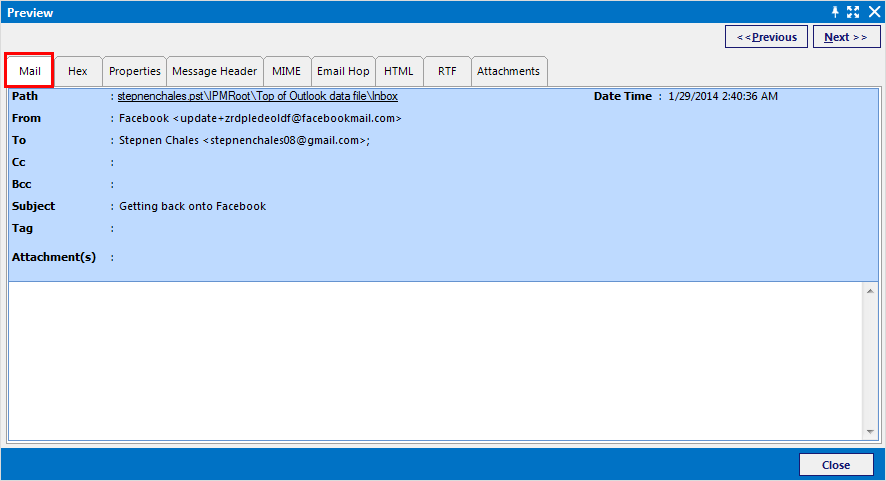The height and width of the screenshot is (481, 886).
Task: Click the Subject field label
Action: coord(33,206)
